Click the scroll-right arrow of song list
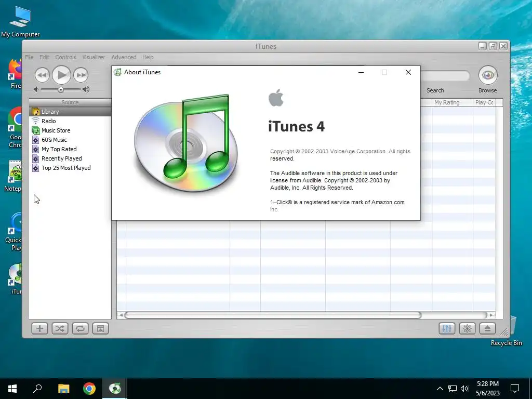 491,315
